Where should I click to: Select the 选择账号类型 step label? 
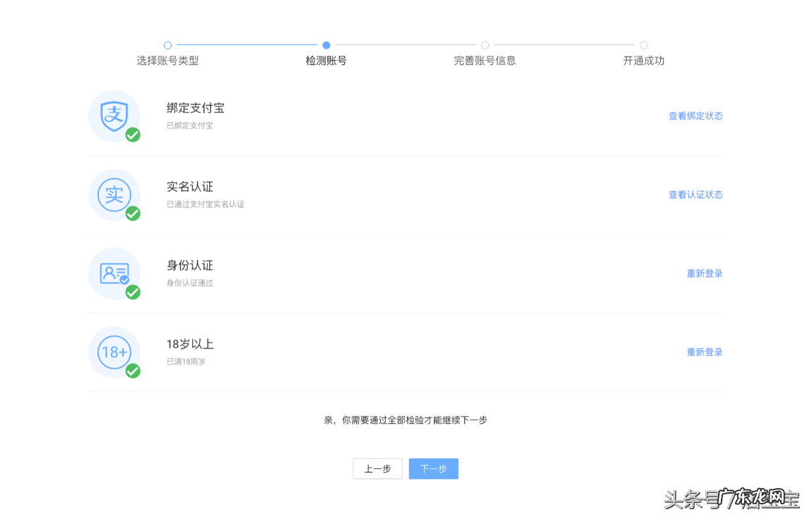pyautogui.click(x=167, y=61)
